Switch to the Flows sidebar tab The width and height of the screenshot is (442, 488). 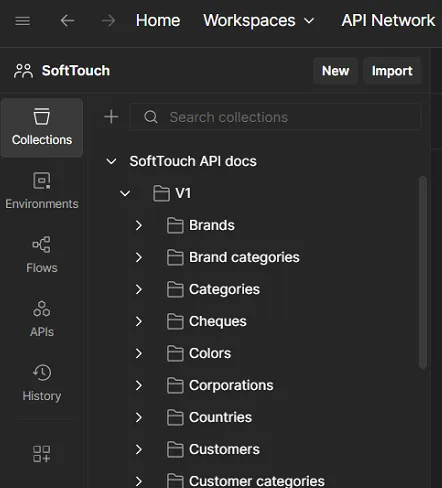tap(42, 255)
